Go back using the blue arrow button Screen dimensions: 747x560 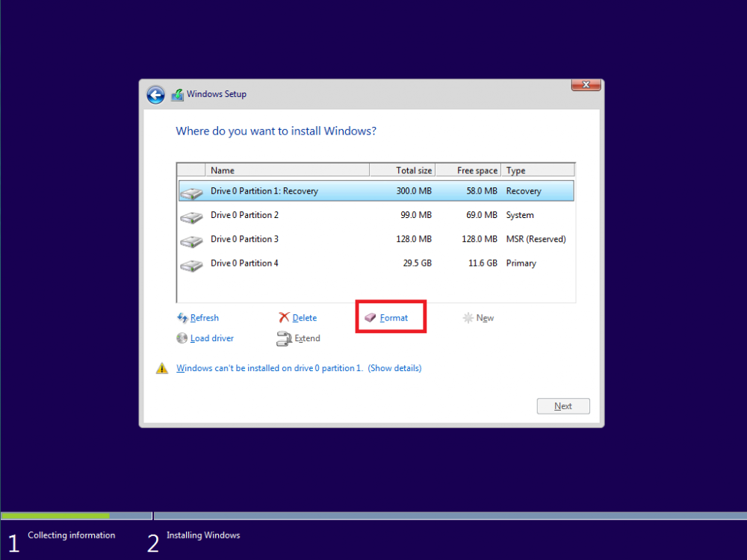[x=155, y=95]
